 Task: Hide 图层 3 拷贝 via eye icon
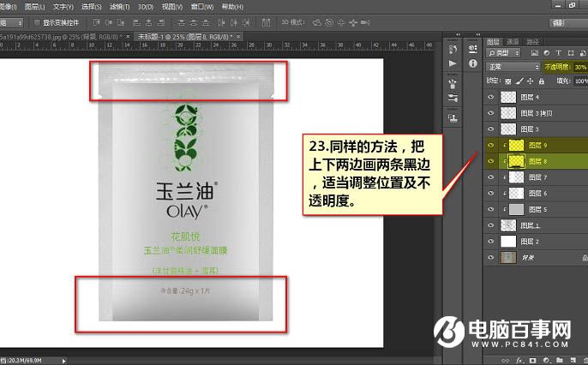click(x=490, y=113)
